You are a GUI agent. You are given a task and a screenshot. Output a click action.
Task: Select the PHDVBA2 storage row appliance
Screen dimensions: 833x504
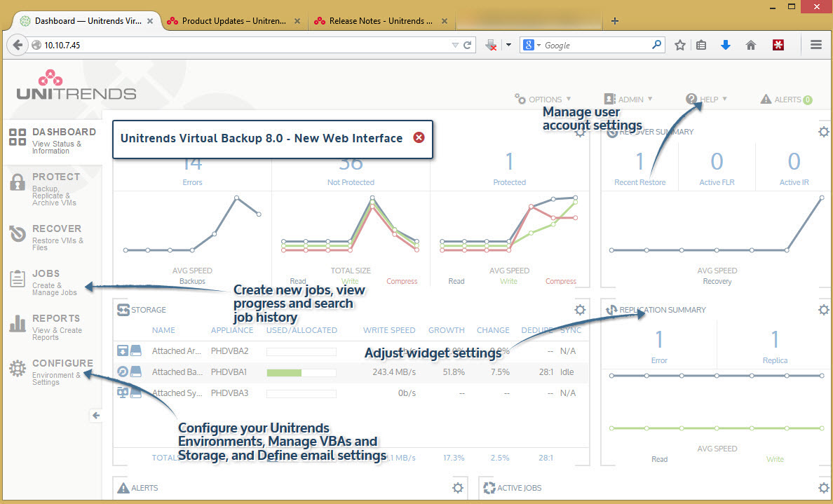click(229, 351)
